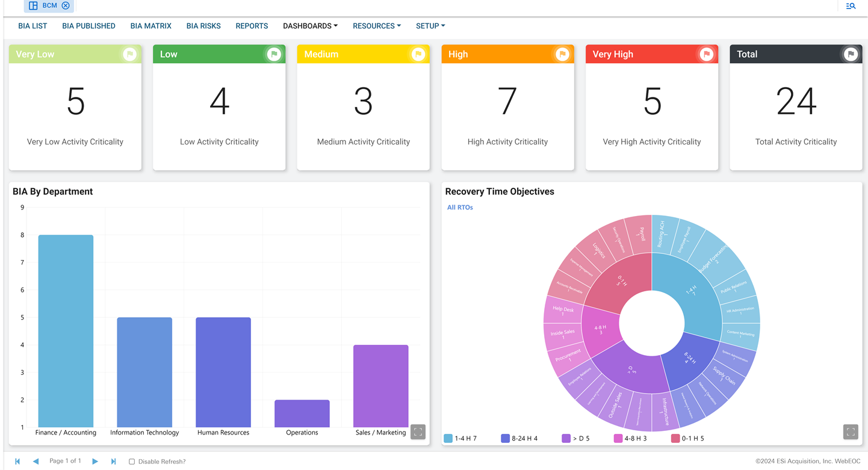Switch to the BIA MATRIX tab
The height and width of the screenshot is (470, 868).
(150, 26)
